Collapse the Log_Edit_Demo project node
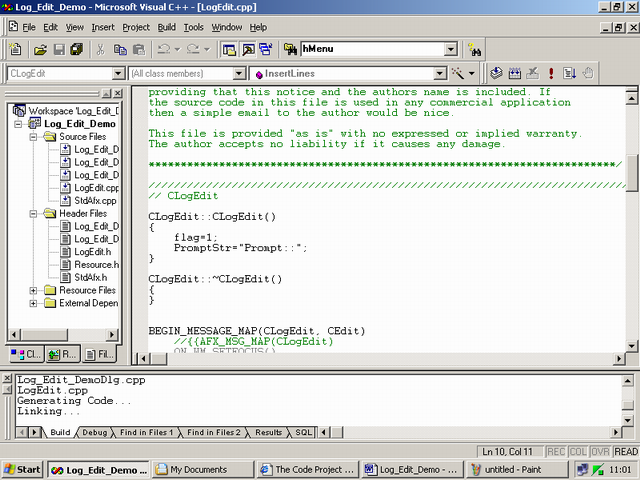This screenshot has height=480, width=640. [18, 124]
